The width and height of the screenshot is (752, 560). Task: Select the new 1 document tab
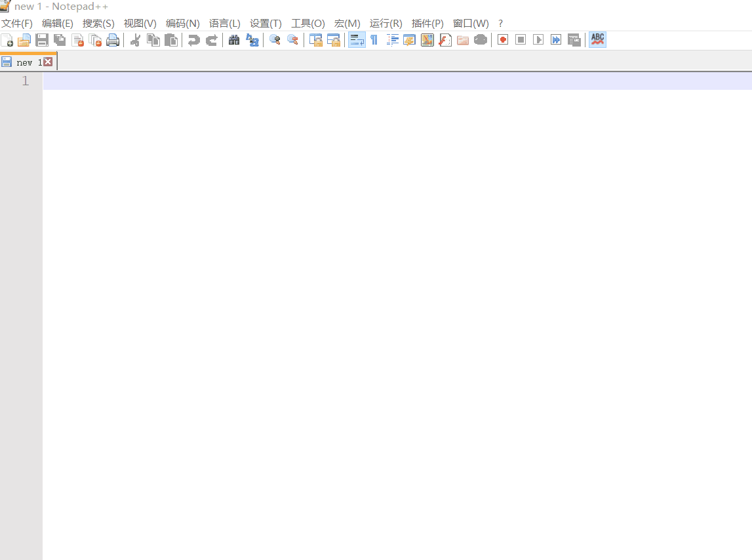tap(24, 62)
